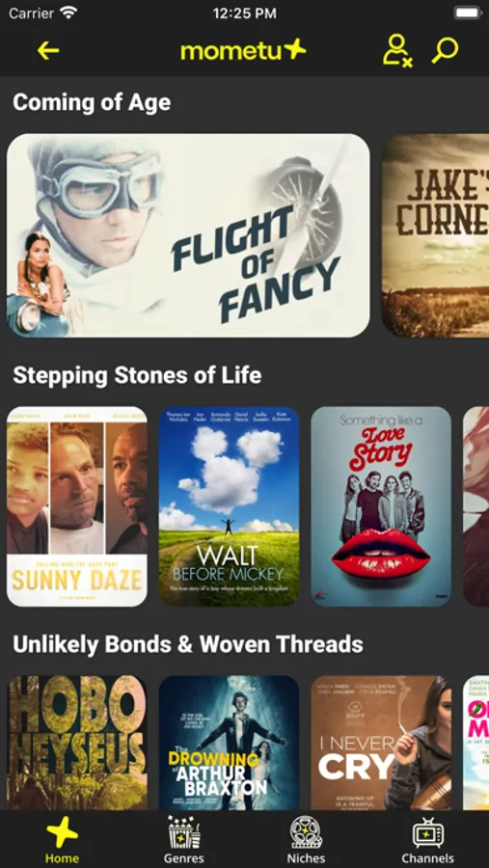This screenshot has width=489, height=868.
Task: Tap the mometu logo
Action: point(243,50)
